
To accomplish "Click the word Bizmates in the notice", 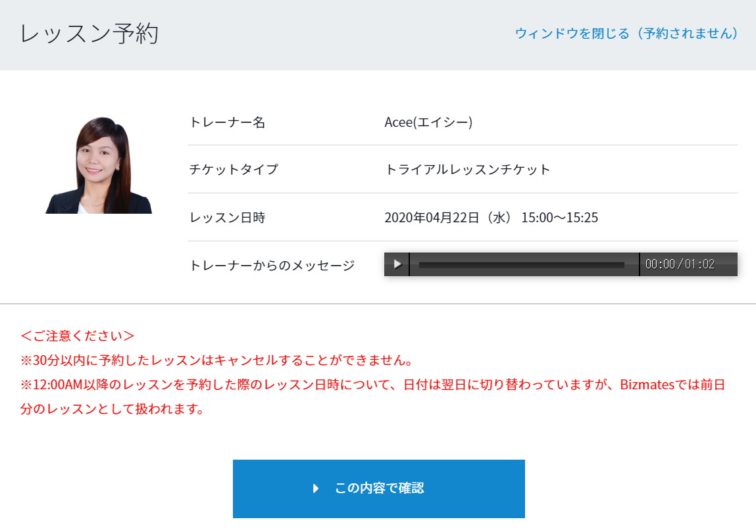I will 647,385.
